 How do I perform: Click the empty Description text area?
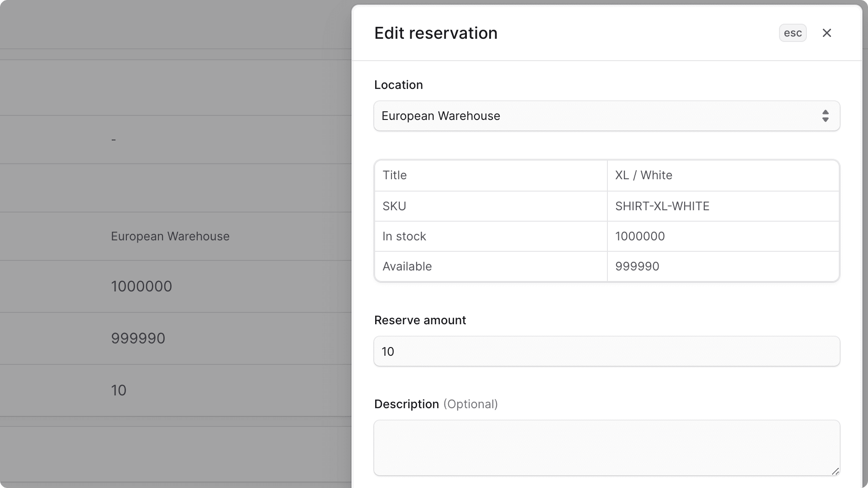tap(606, 448)
